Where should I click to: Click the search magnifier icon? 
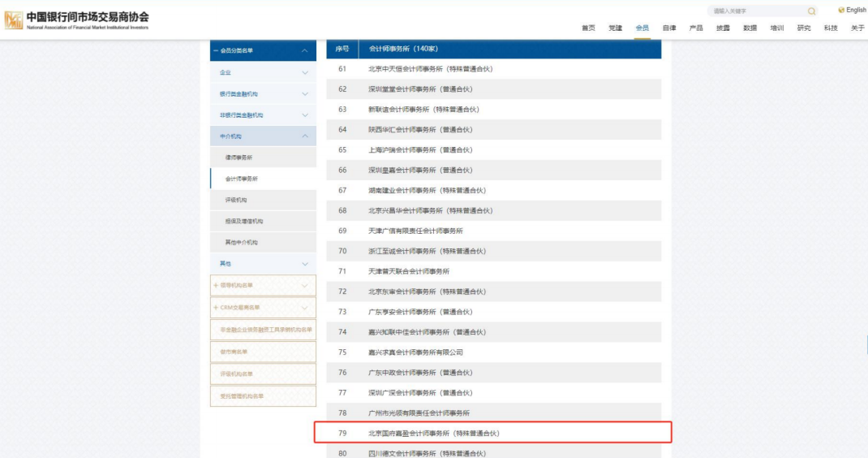[x=811, y=11]
